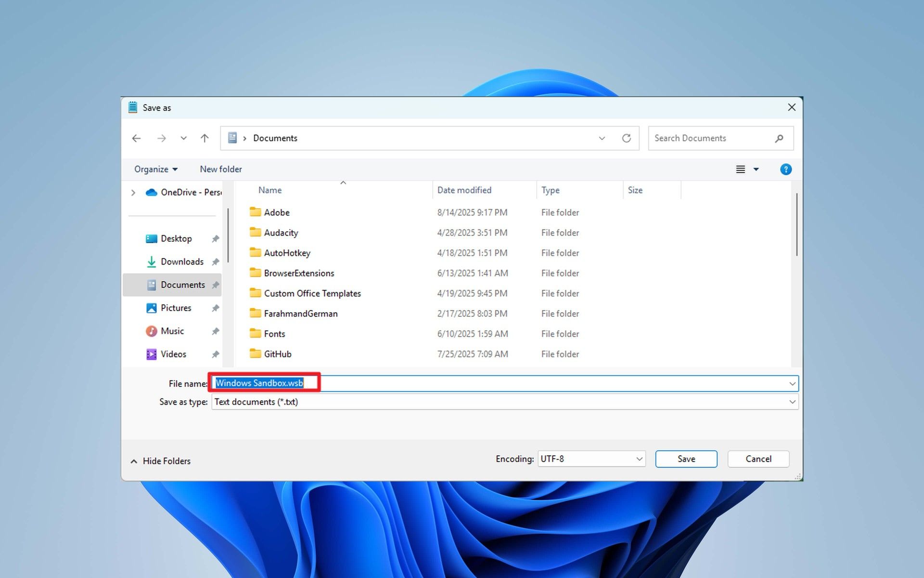Viewport: 924px width, 578px height.
Task: Open the Save as type dropdown
Action: point(505,402)
